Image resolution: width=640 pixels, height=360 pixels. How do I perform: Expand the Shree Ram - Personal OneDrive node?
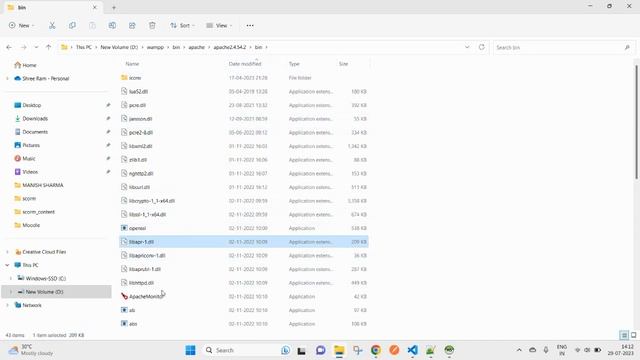pos(7,78)
